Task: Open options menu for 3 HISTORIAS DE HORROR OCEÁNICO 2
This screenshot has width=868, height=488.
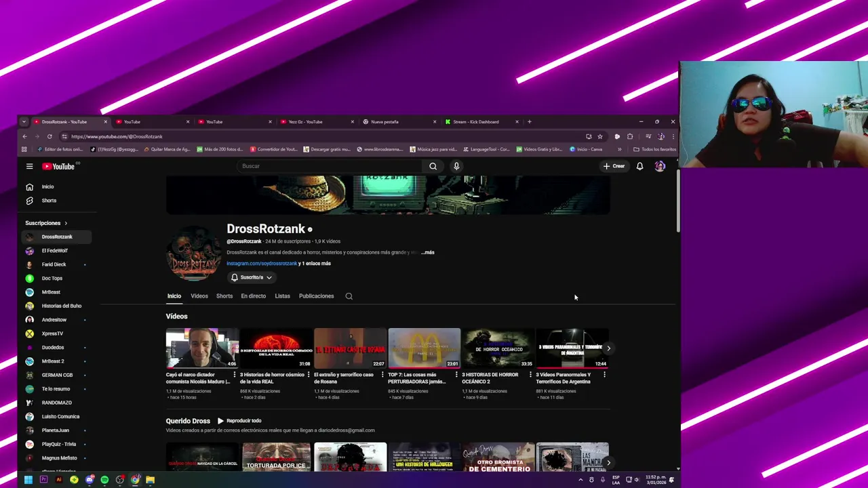Action: (530, 375)
